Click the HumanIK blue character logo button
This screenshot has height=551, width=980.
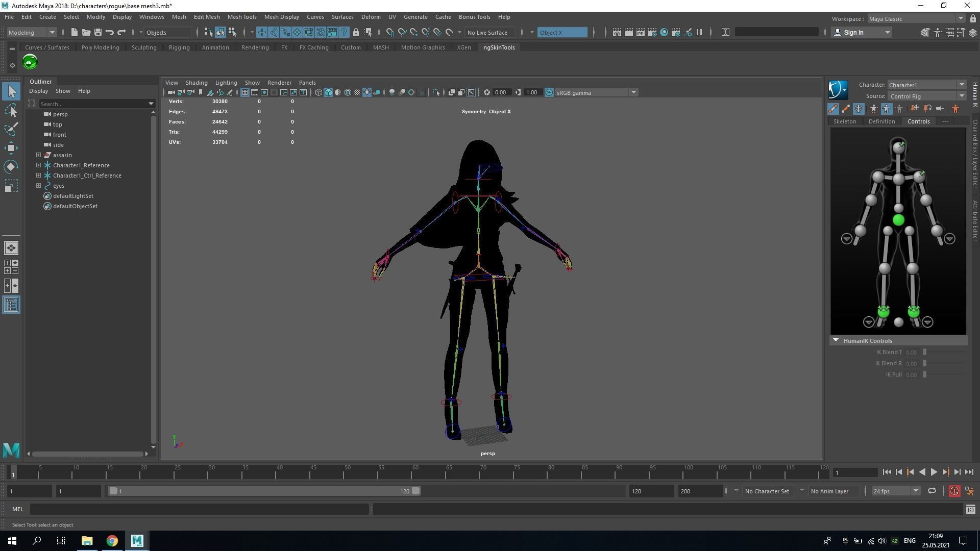(838, 90)
